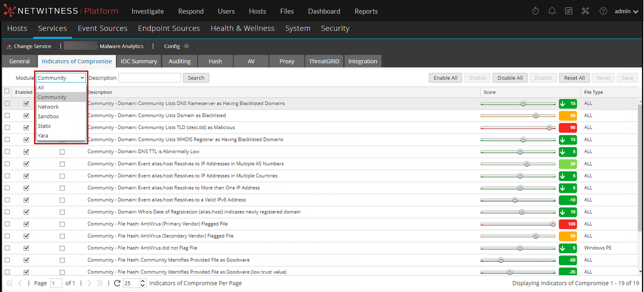Click the Admin sliders panel icon
Image resolution: width=644 pixels, height=292 pixels.
pyautogui.click(x=569, y=11)
